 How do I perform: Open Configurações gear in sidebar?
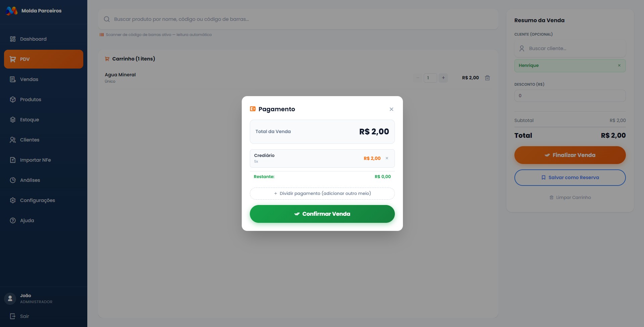13,200
